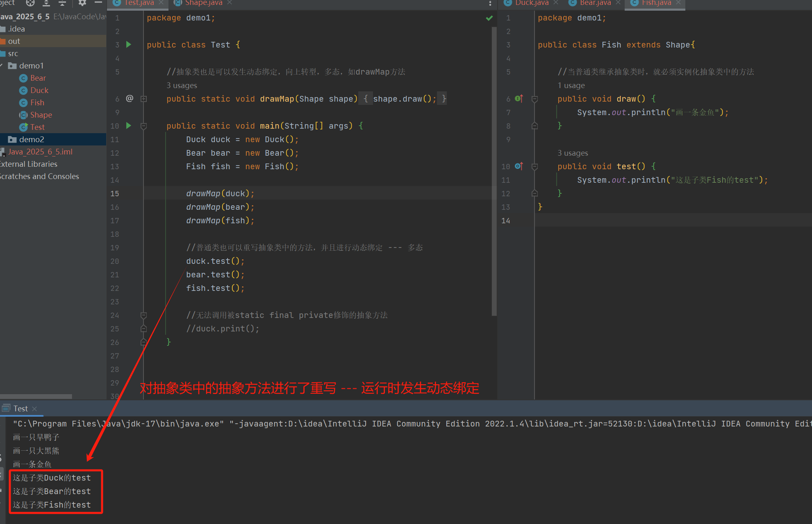Select the demo2 package in project tree
812x524 pixels.
[x=32, y=139]
